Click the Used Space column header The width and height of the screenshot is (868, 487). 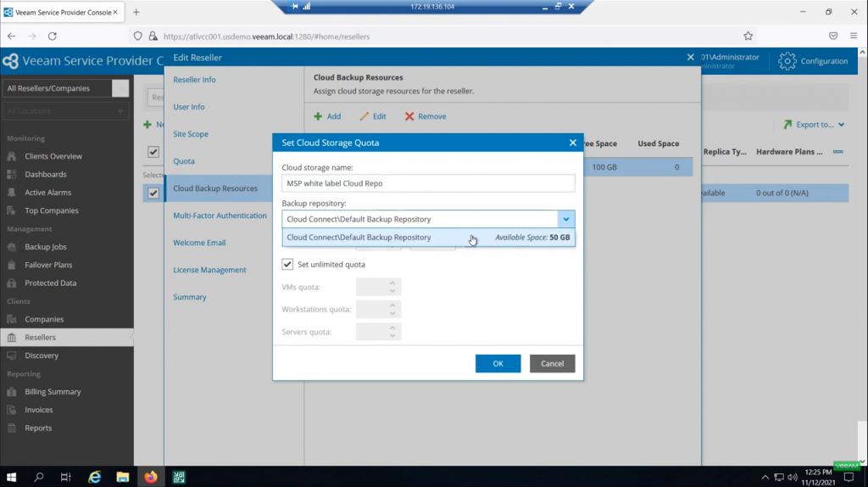(658, 143)
